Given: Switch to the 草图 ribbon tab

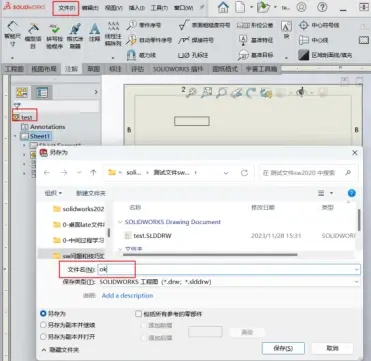Looking at the screenshot, I should pyautogui.click(x=94, y=69).
